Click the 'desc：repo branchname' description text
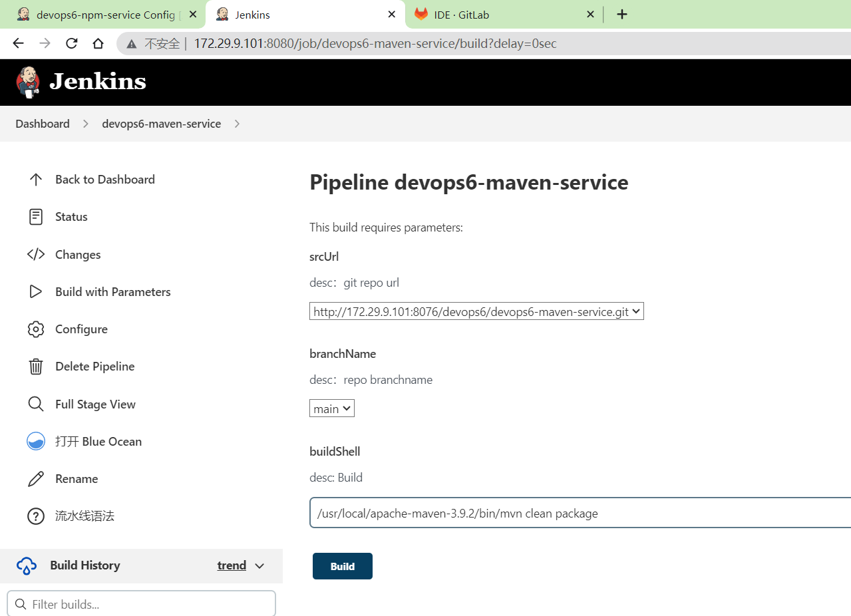Image resolution: width=851 pixels, height=616 pixels. click(x=371, y=380)
